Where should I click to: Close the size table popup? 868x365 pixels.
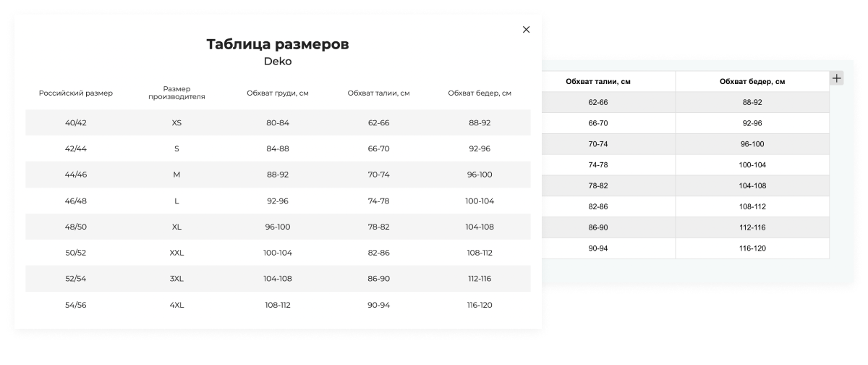(x=526, y=30)
